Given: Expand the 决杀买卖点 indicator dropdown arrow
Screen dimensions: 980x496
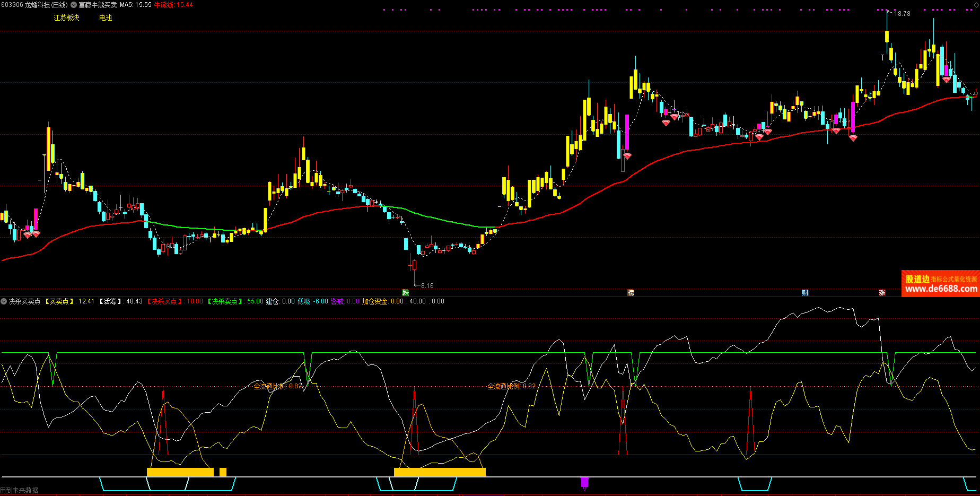Looking at the screenshot, I should pyautogui.click(x=4, y=301).
